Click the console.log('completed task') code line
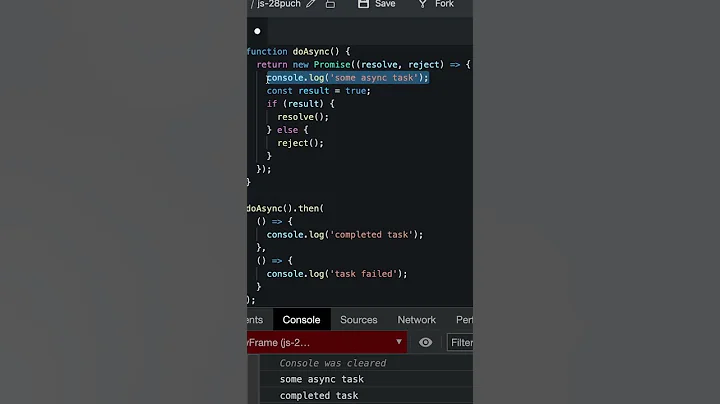The image size is (720, 404). coord(344,235)
